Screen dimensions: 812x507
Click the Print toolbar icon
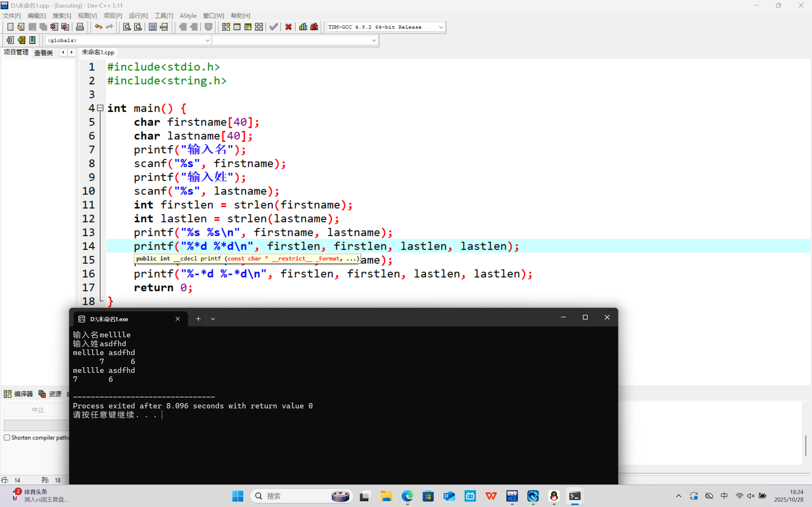tap(80, 27)
